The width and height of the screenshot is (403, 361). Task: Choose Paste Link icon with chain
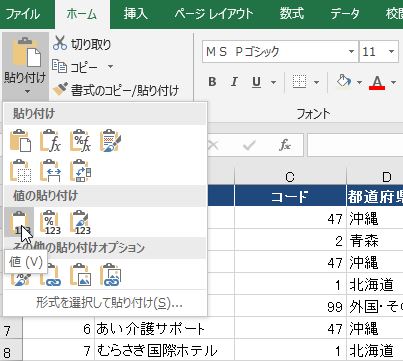(50, 275)
